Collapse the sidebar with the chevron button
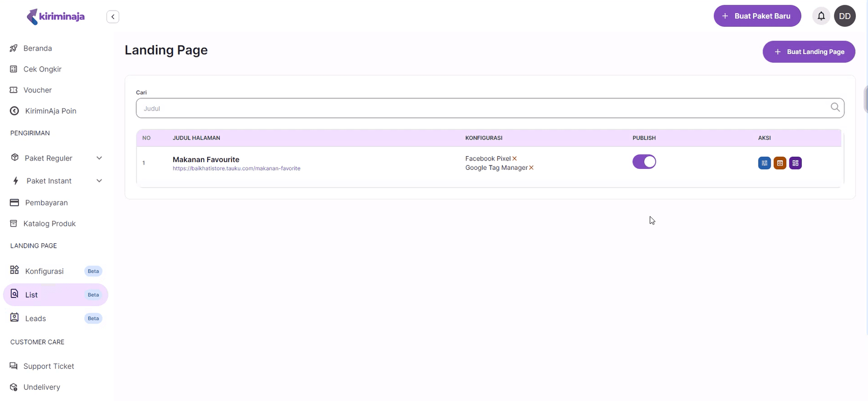 (113, 17)
